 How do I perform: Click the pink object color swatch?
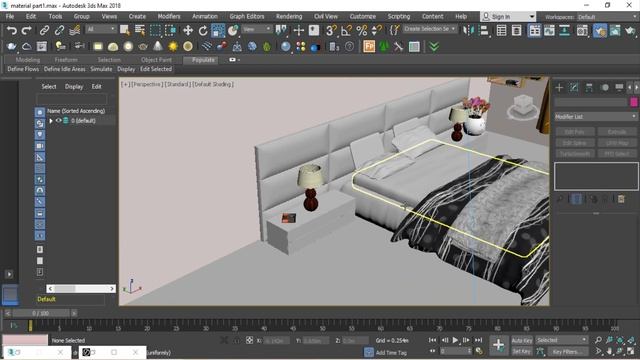634,102
